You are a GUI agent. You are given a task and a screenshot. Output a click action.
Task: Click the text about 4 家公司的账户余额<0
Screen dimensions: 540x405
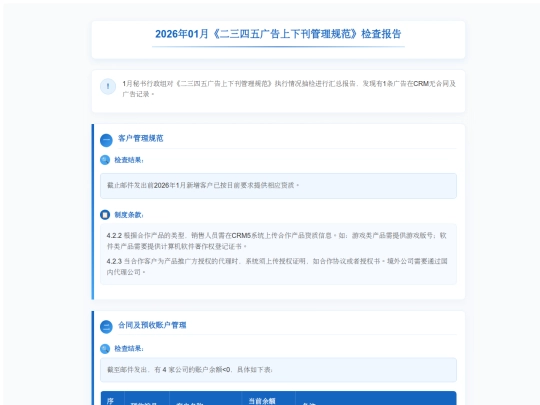click(x=190, y=370)
